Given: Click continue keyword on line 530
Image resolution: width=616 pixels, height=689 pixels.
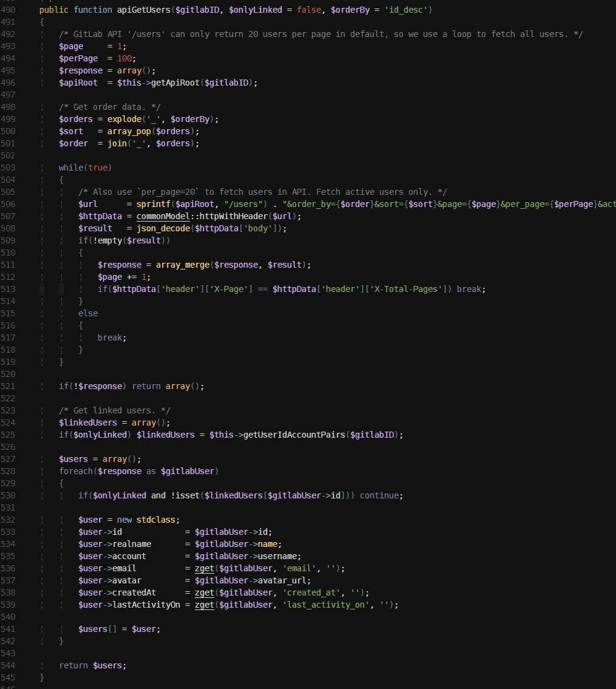Looking at the screenshot, I should pos(379,495).
